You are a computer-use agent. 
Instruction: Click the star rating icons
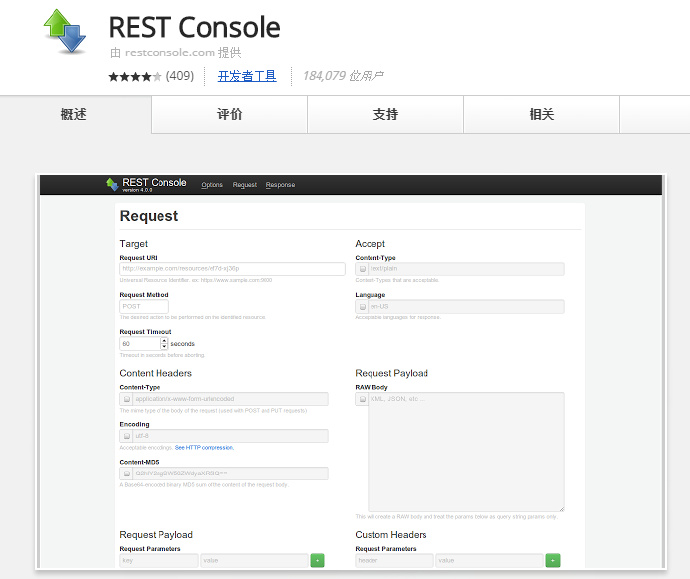135,77
